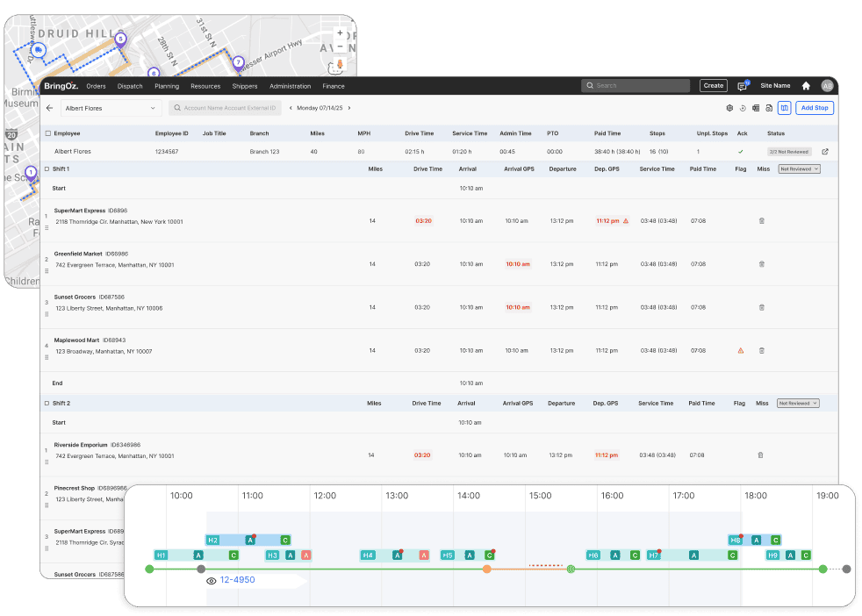Open the Albert Flores employee dropdown
The height and width of the screenshot is (616, 862).
tap(111, 108)
